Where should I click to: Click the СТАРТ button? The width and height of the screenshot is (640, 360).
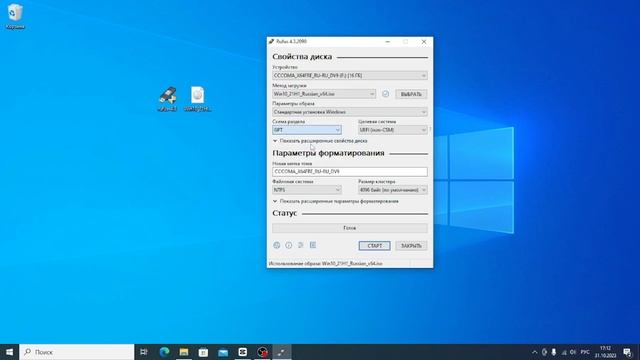[x=374, y=246]
